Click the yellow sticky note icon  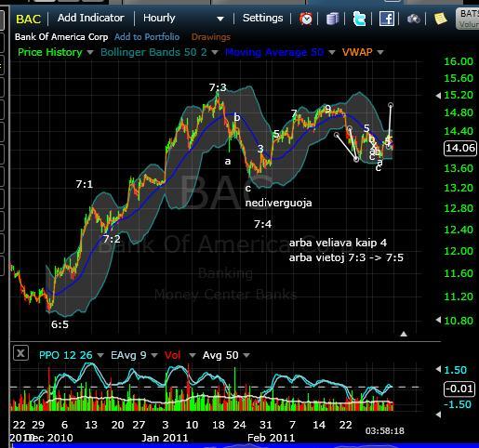(441, 19)
